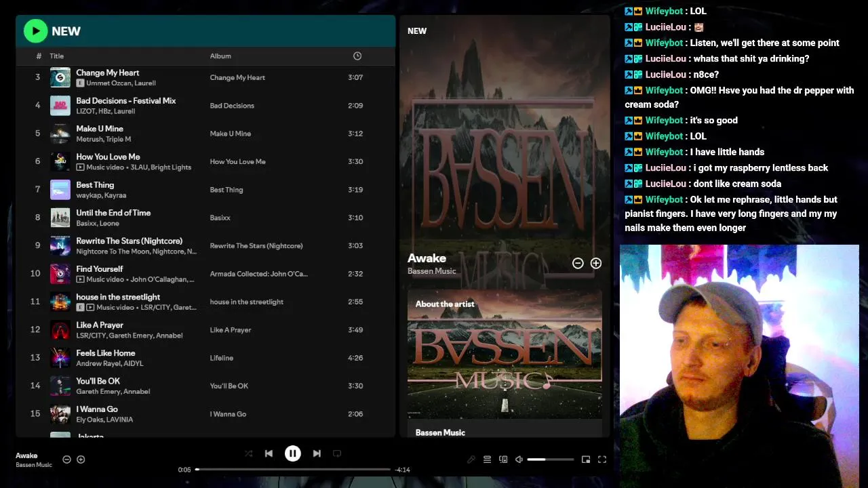Click the # column header
Viewport: 868px width, 488px height.
click(39, 56)
